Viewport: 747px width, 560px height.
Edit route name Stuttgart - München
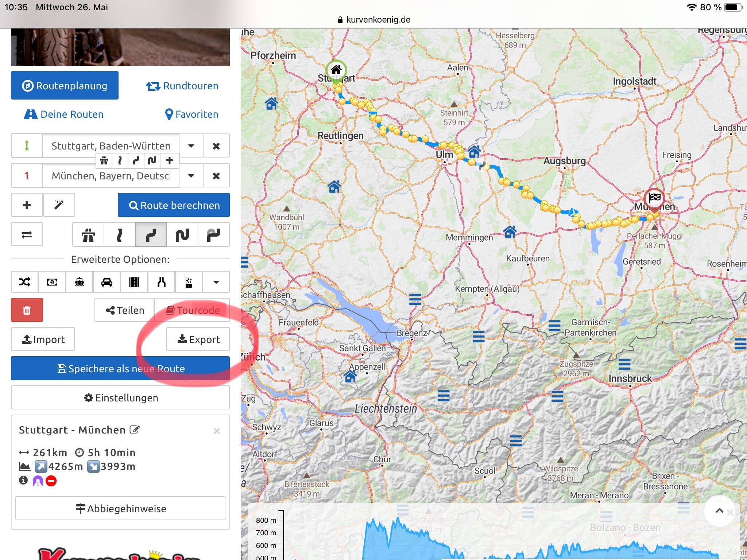click(x=135, y=429)
